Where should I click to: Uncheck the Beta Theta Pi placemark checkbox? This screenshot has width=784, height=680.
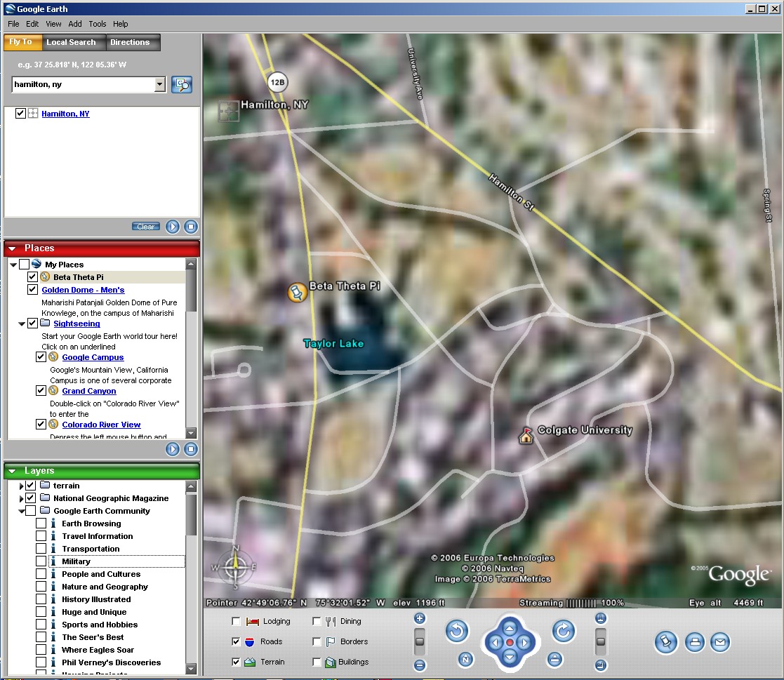point(32,277)
